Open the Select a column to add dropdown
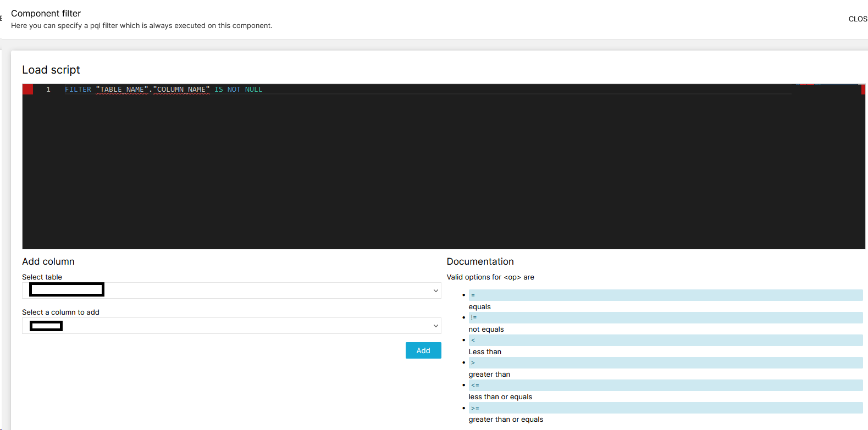This screenshot has height=430, width=868. 231,326
